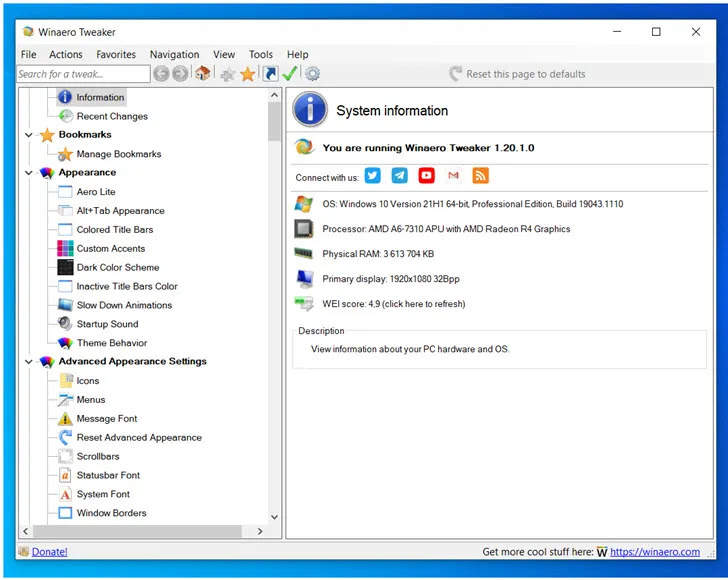This screenshot has width=728, height=580.
Task: Click the Winaero logo next to version text
Action: (x=304, y=147)
